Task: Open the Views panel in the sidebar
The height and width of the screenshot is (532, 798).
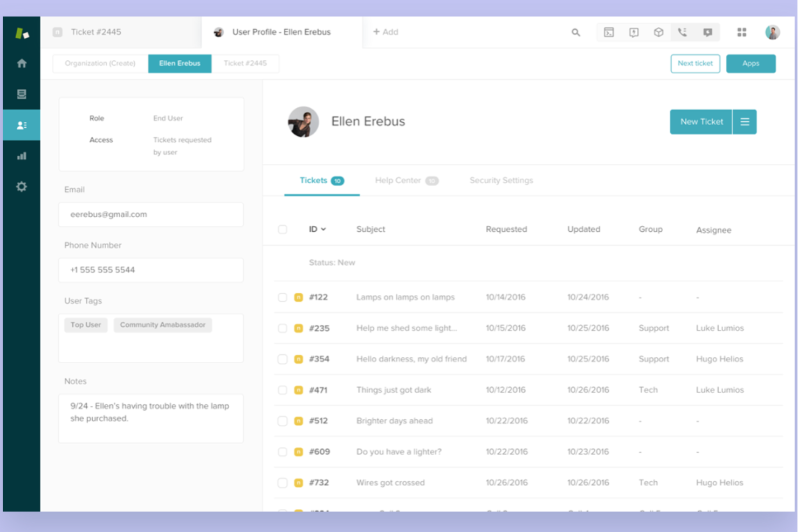Action: 22,94
